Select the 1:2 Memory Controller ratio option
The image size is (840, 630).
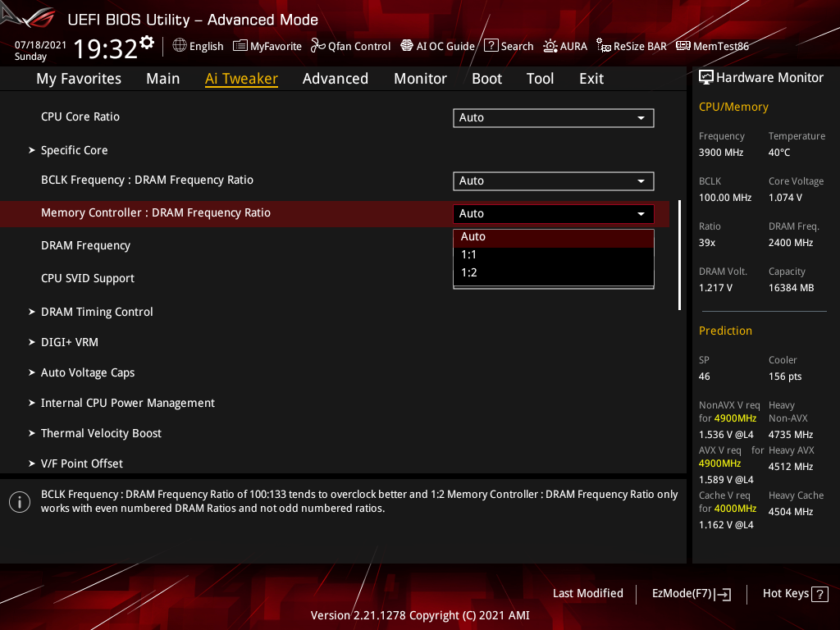pos(554,272)
